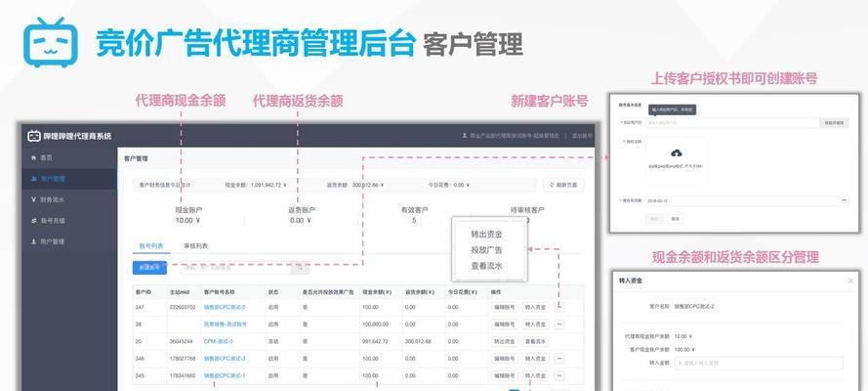The image size is (868, 391).
Task: Click the cash balance cell 100,000.00
Action: coord(375,325)
